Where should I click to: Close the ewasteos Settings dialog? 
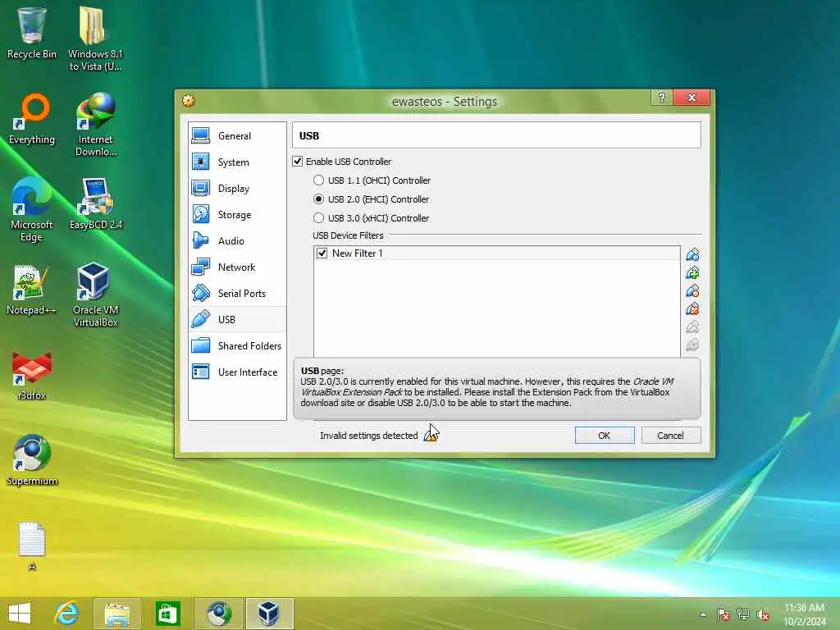click(x=692, y=98)
